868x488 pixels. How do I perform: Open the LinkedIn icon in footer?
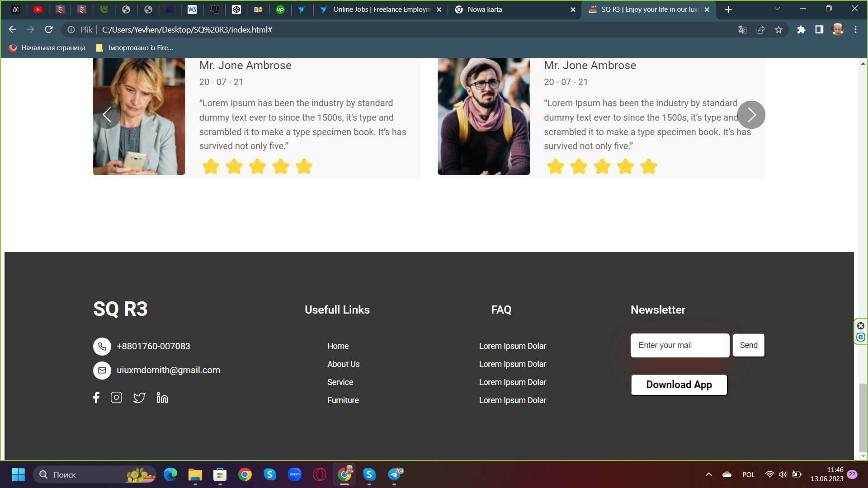(x=162, y=398)
